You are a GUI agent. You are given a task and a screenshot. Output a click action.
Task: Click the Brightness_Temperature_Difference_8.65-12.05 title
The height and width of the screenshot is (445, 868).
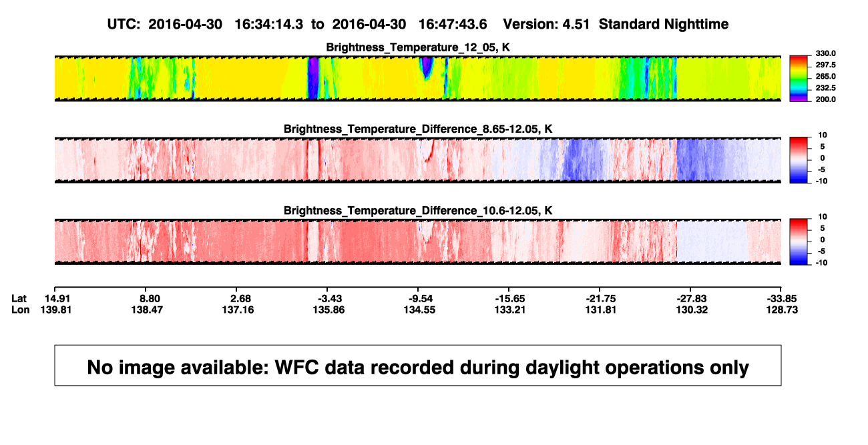418,129
